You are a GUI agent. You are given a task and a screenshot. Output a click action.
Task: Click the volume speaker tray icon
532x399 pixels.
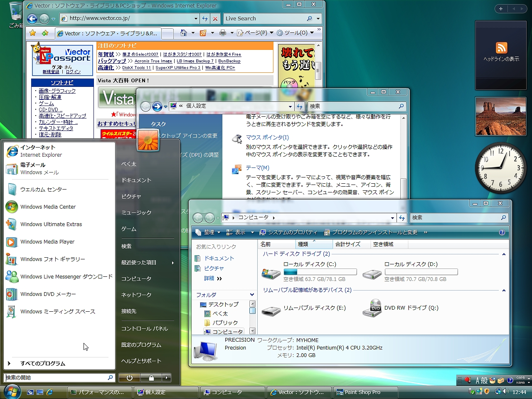[506, 392]
